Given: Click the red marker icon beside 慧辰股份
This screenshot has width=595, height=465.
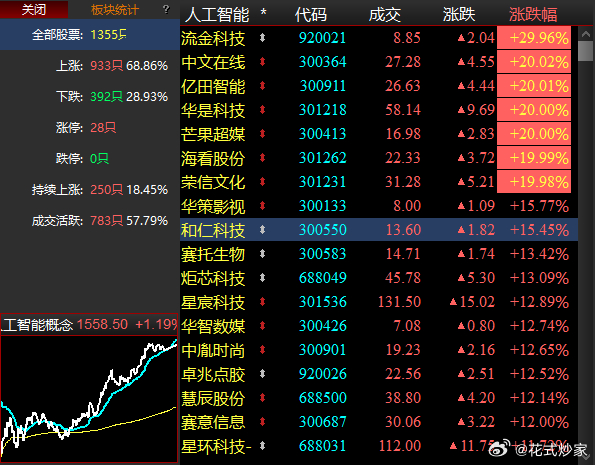Looking at the screenshot, I should [262, 397].
